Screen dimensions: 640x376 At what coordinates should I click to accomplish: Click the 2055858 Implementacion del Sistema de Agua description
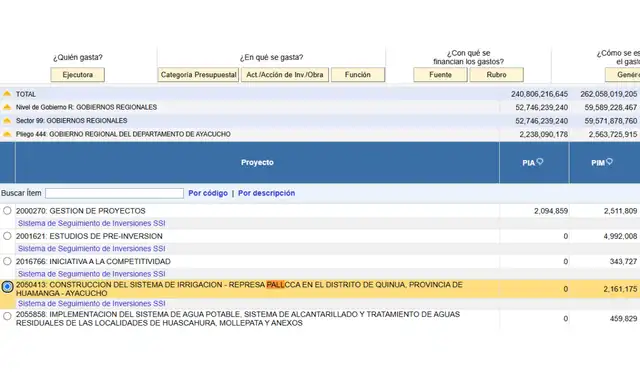(x=238, y=318)
